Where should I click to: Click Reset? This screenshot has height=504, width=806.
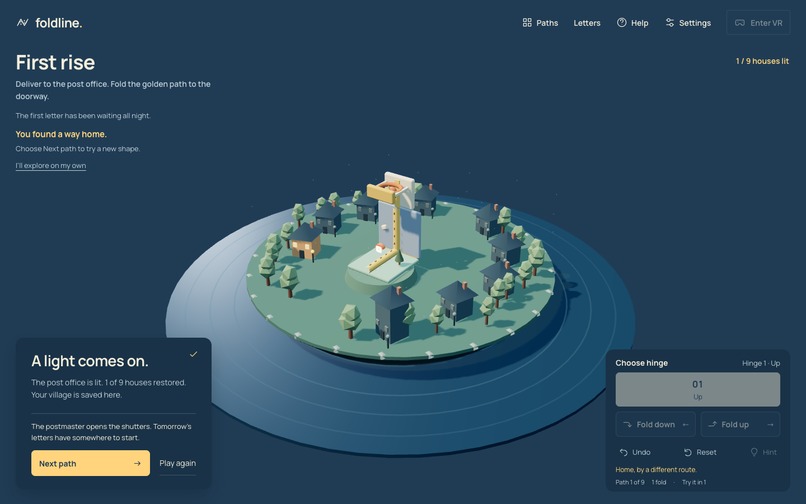pos(700,452)
